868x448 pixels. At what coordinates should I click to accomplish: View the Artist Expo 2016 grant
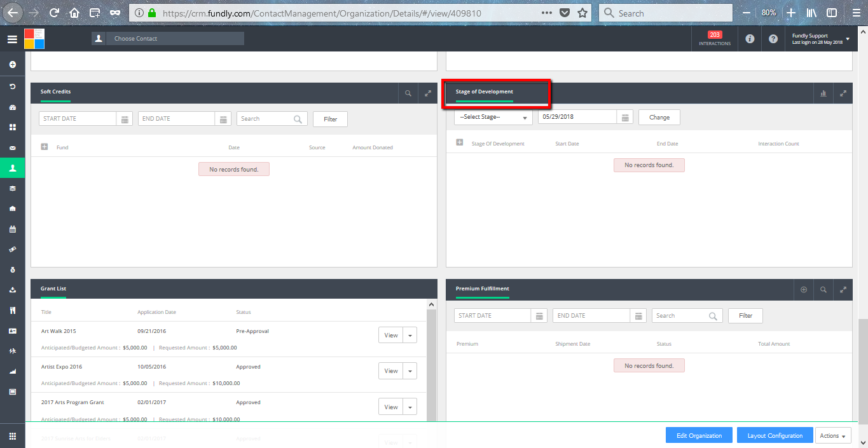point(391,371)
